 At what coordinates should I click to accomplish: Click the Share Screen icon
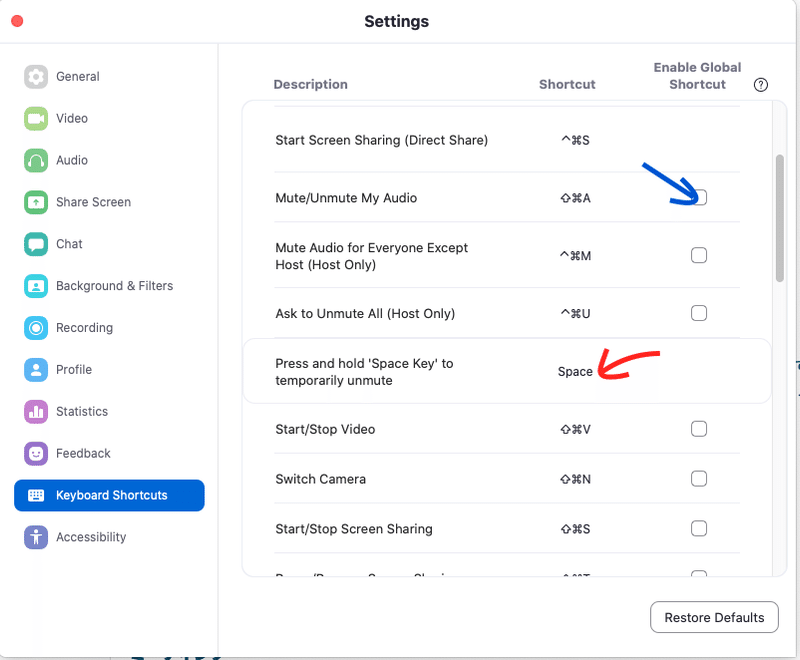click(36, 203)
